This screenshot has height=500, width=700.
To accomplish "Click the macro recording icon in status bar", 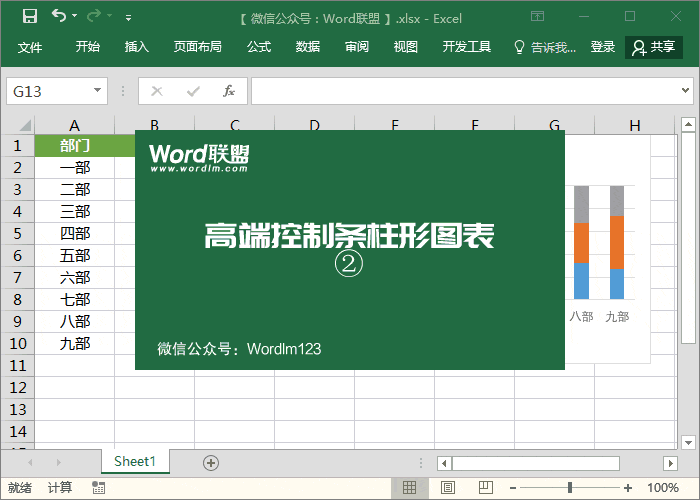I will pyautogui.click(x=98, y=488).
